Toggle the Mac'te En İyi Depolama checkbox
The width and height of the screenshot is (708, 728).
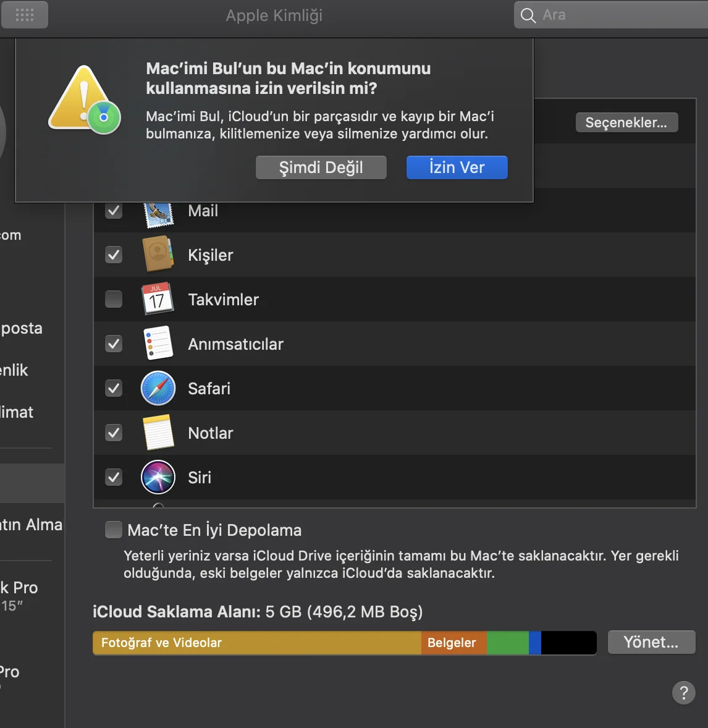[114, 530]
